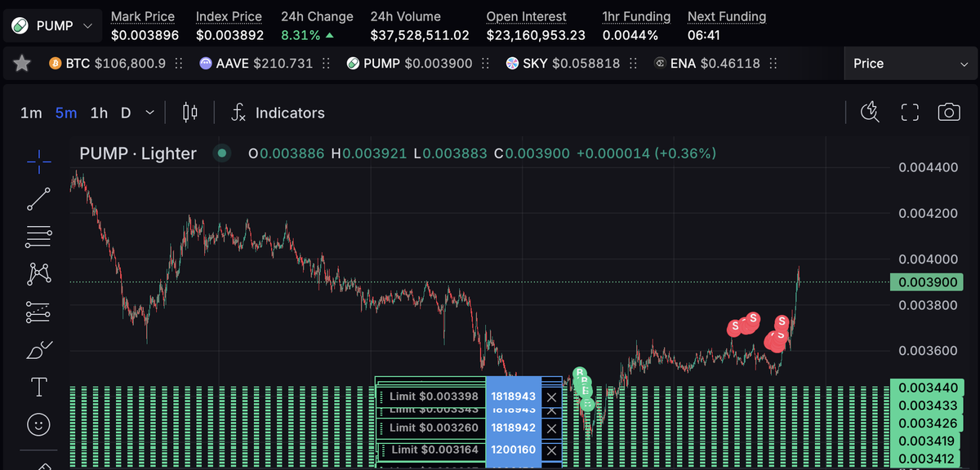Open the quick search lightning icon
This screenshot has width=980, height=470.
(x=871, y=113)
